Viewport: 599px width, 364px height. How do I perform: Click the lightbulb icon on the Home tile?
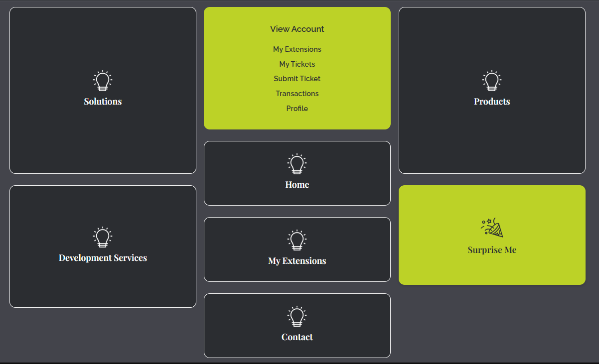(x=297, y=164)
